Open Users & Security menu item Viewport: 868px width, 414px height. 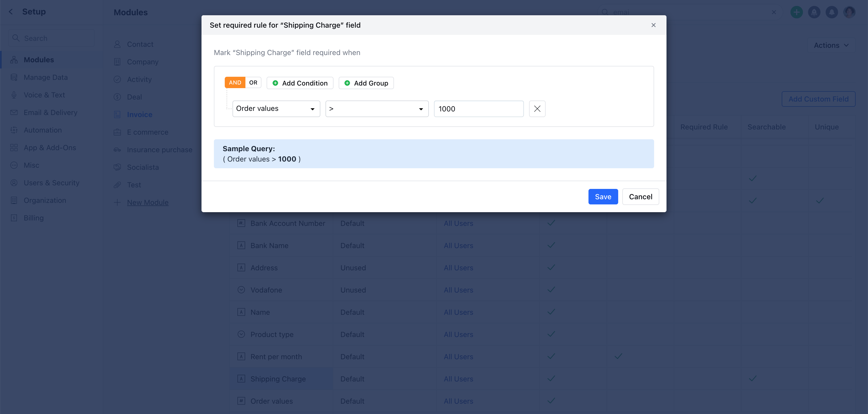coord(52,183)
